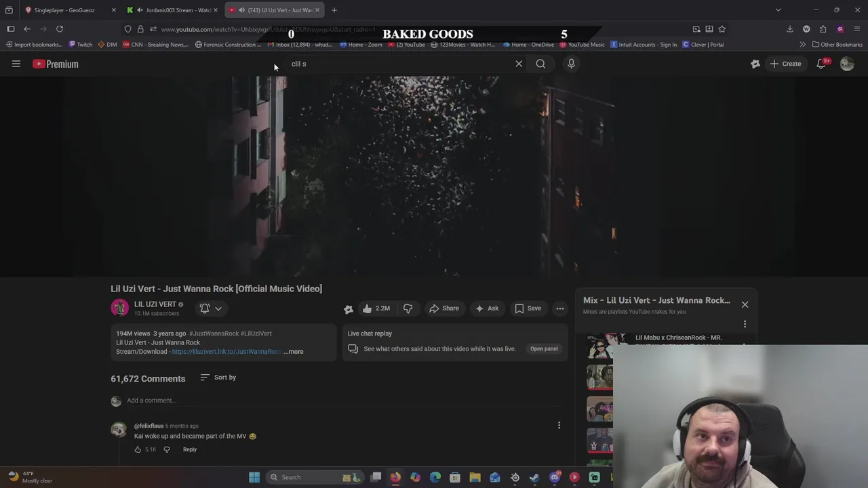The width and height of the screenshot is (868, 488).
Task: Open the account avatar menu
Action: pyautogui.click(x=847, y=64)
